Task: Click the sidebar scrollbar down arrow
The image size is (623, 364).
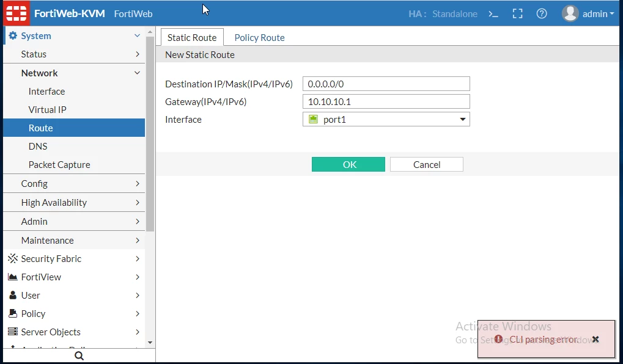Action: click(150, 343)
